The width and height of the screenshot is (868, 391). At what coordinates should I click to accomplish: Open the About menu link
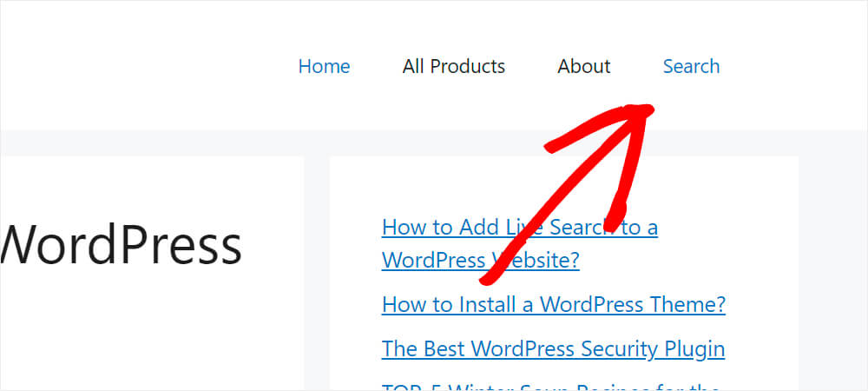coord(583,66)
